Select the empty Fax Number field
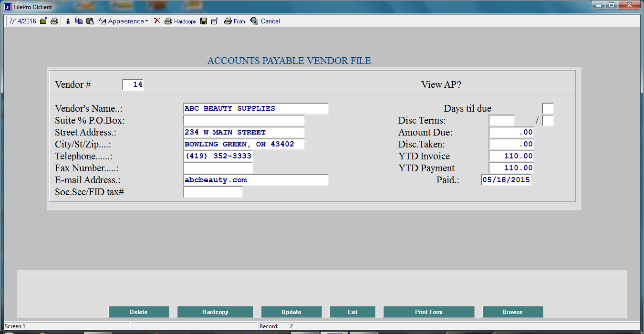This screenshot has height=334, width=644. click(218, 168)
